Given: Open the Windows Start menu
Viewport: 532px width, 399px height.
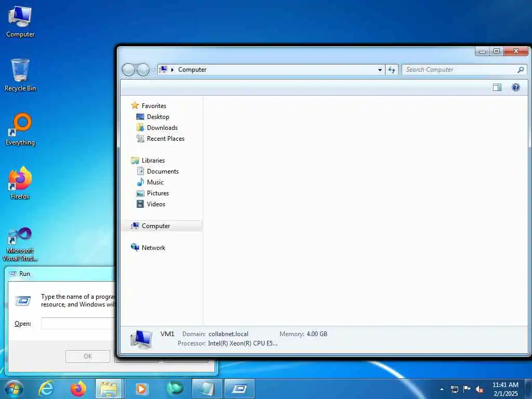Looking at the screenshot, I should (14, 389).
